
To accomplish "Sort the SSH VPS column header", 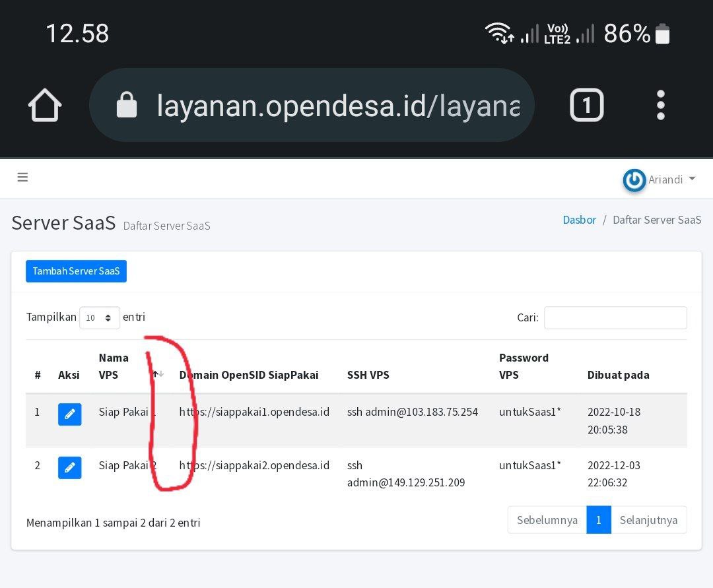I will click(x=370, y=375).
